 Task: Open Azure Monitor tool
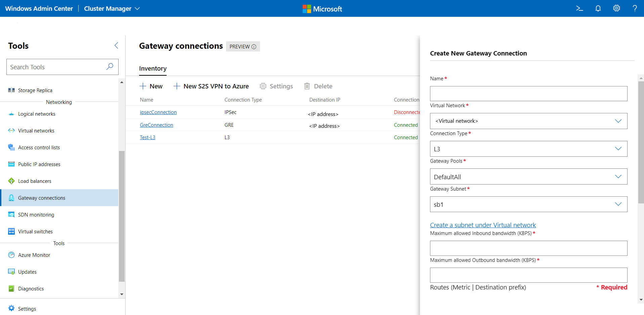(34, 255)
